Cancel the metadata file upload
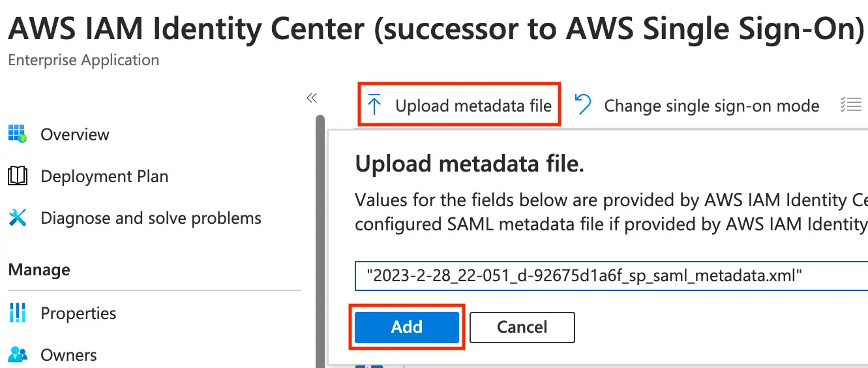Image resolution: width=868 pixels, height=368 pixels. [522, 327]
